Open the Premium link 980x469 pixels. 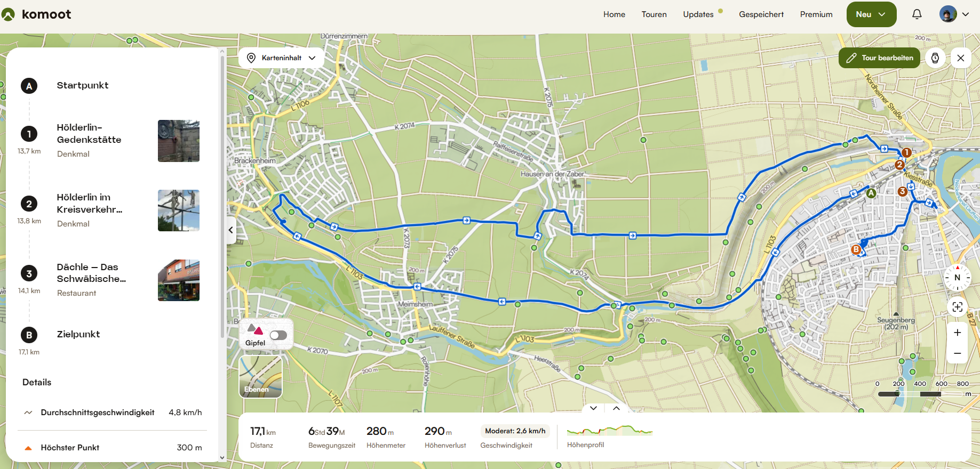(x=816, y=14)
